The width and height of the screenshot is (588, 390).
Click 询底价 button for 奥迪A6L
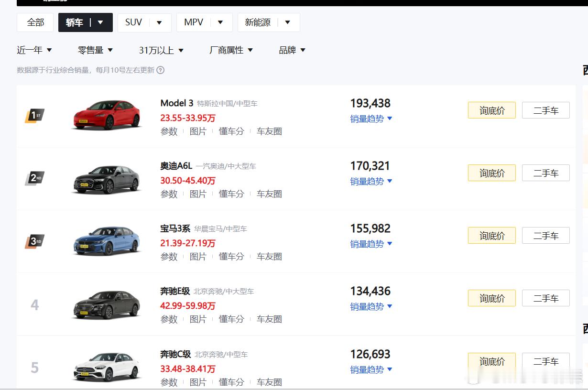coord(492,173)
